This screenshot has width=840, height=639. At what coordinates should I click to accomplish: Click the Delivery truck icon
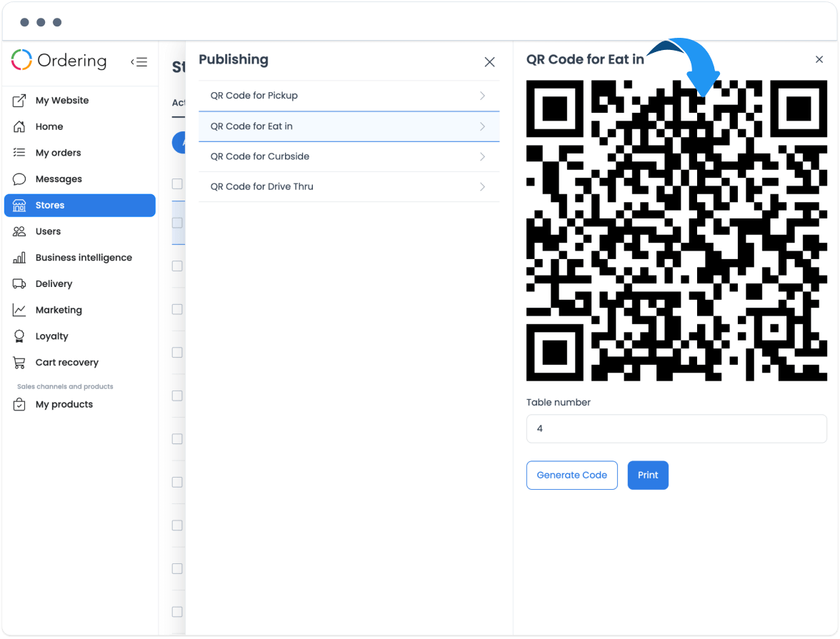tap(19, 284)
